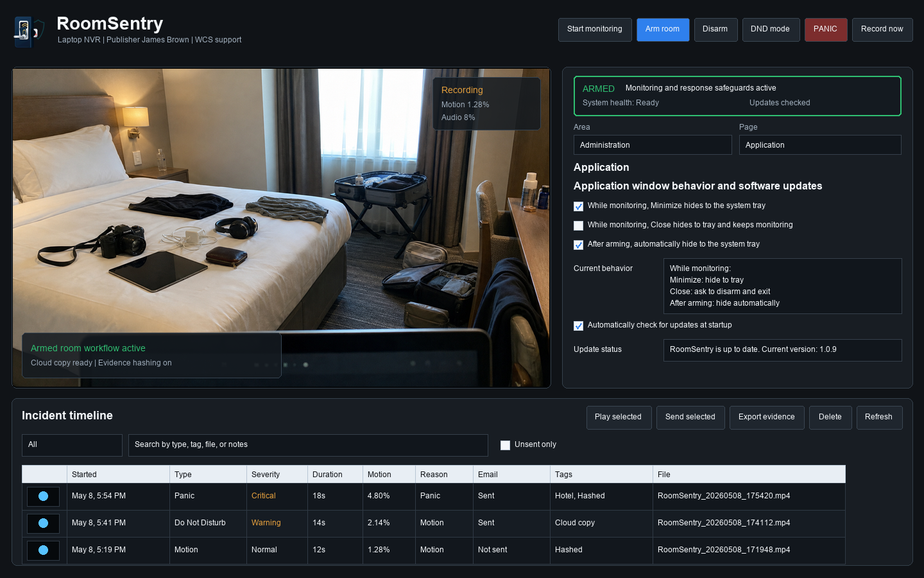Sort by the Motion column header
The height and width of the screenshot is (578, 924).
coord(389,475)
